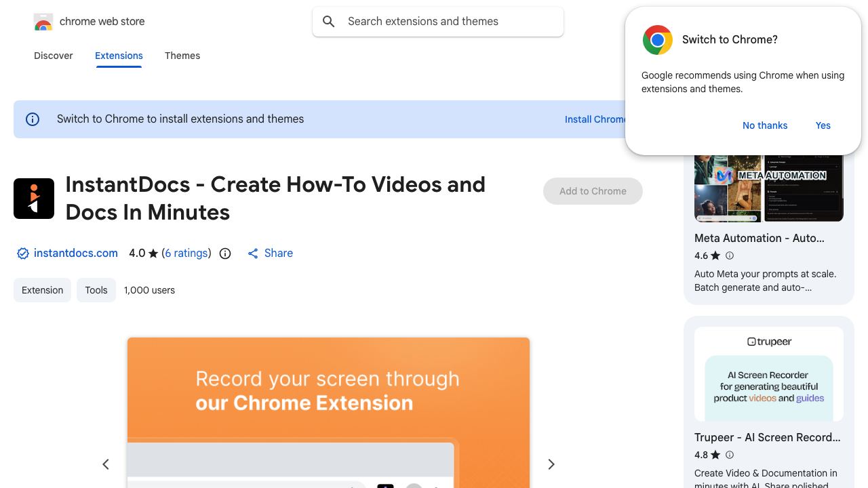The image size is (868, 488).
Task: Click the Share text link
Action: coord(279,253)
